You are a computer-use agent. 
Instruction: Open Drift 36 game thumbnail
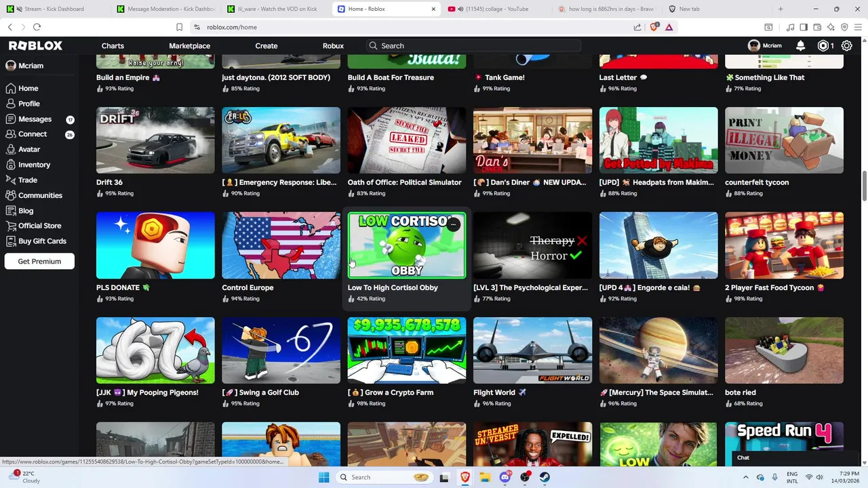click(155, 140)
